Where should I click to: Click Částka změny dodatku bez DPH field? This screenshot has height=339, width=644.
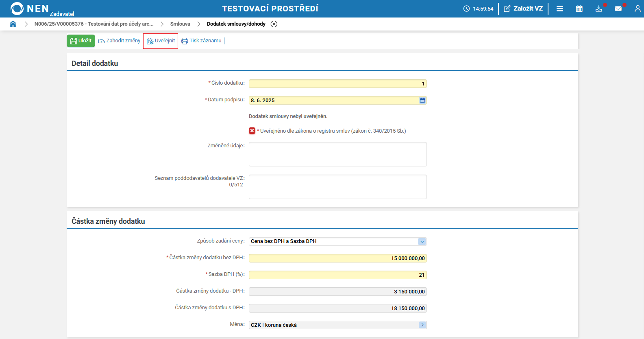point(338,258)
